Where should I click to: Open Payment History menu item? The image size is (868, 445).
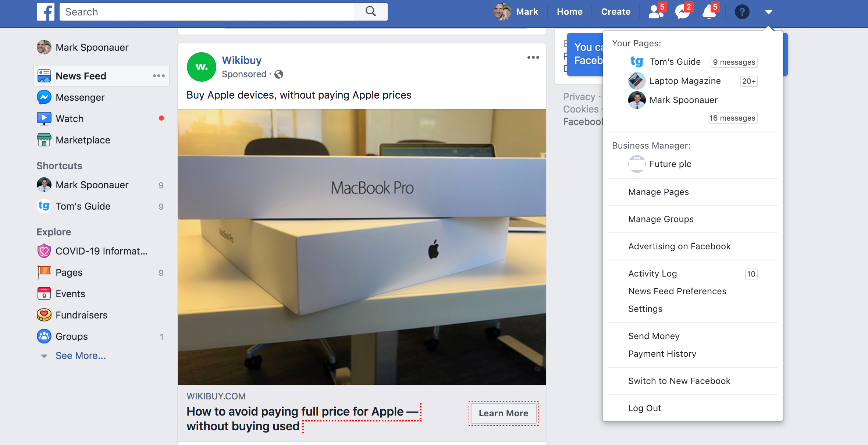pos(662,354)
